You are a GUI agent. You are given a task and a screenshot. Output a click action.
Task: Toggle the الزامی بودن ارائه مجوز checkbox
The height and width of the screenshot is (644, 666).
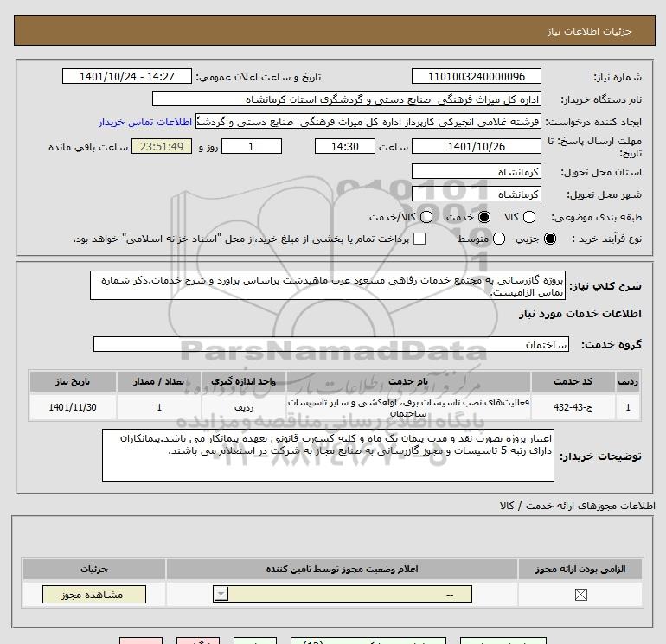[580, 595]
